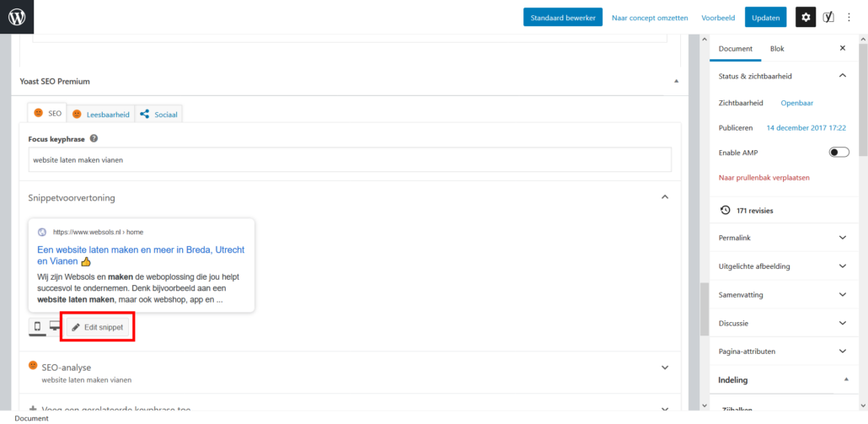The width and height of the screenshot is (868, 424).
Task: Click the Standaard bewerker button
Action: point(562,17)
